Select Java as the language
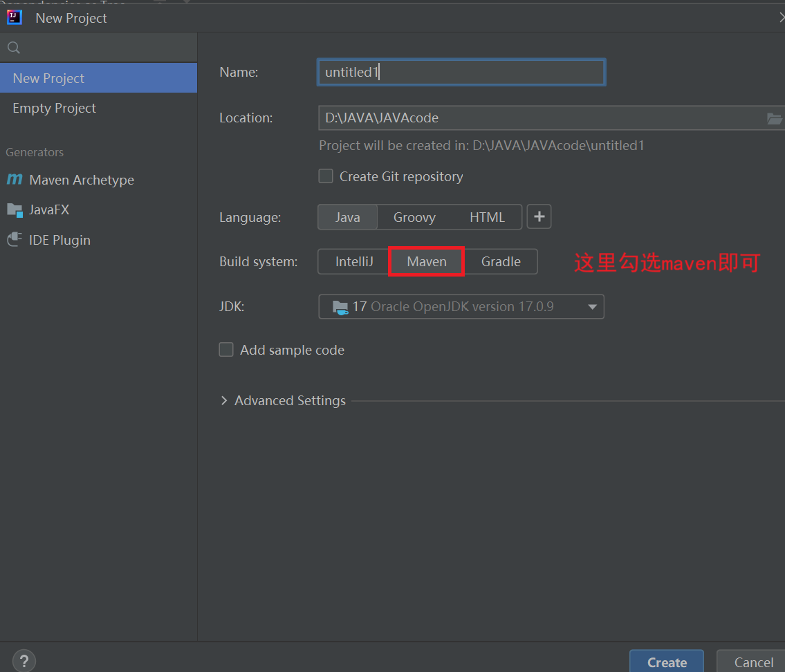Screen dimensions: 785x672 tap(347, 217)
